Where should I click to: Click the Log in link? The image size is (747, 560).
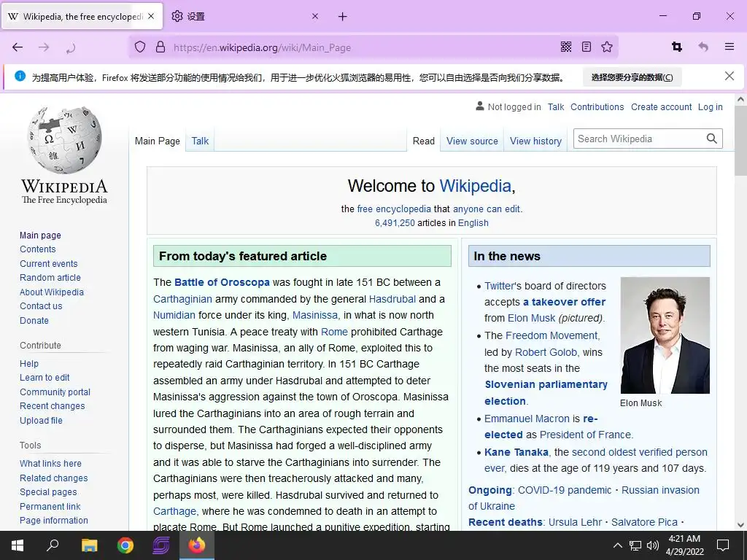[711, 107]
